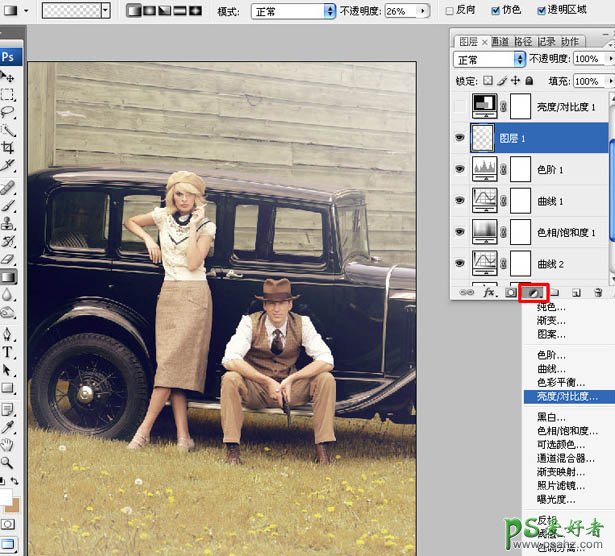Hide the 色阶 1 layer
Viewport: 615px width, 556px height.
(460, 170)
